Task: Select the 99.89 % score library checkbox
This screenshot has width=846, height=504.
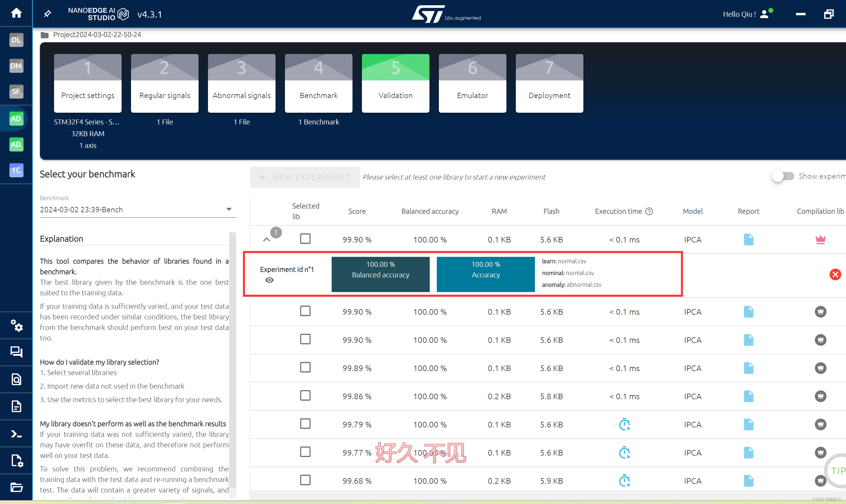Action: pos(305,368)
